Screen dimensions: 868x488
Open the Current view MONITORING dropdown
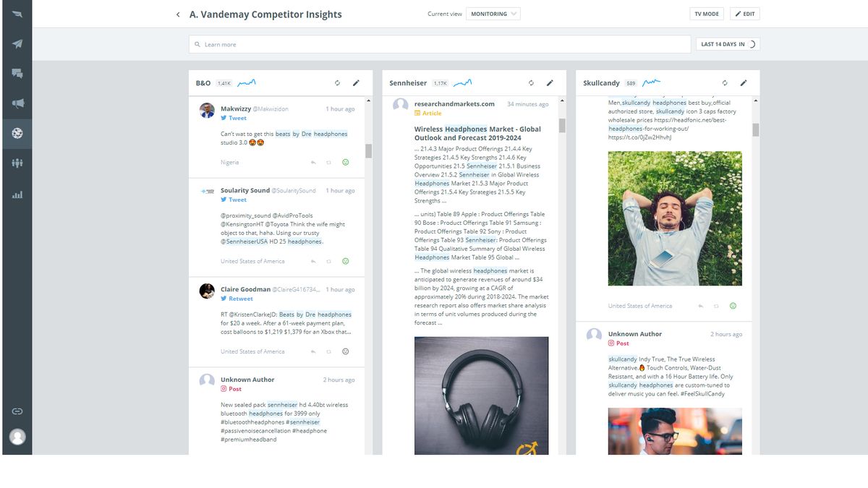coord(493,14)
